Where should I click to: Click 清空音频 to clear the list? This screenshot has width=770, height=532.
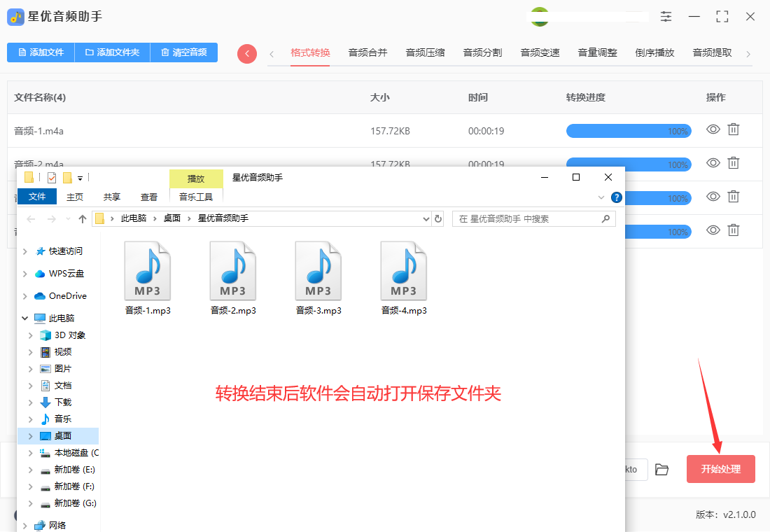coord(183,52)
